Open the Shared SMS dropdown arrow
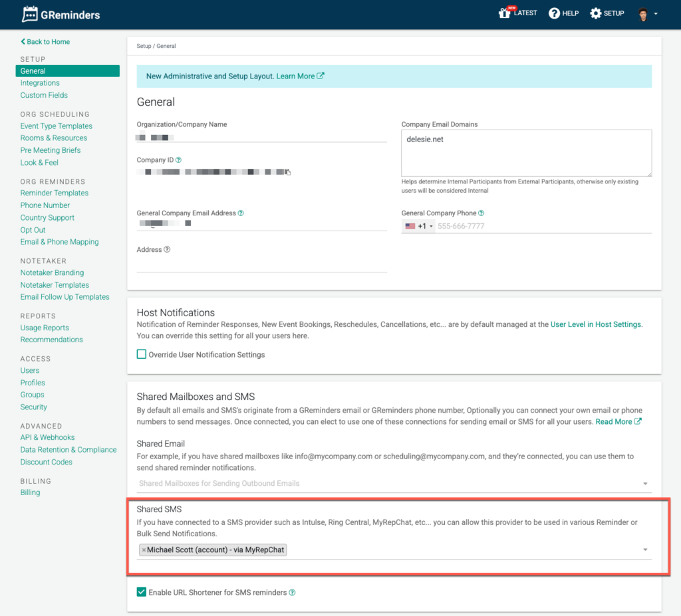 tap(644, 550)
